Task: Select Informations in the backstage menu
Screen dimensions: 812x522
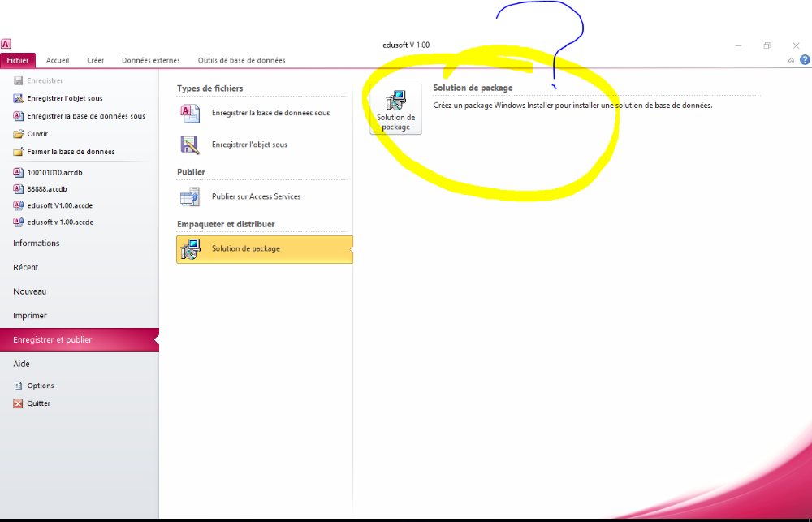Action: pos(37,244)
